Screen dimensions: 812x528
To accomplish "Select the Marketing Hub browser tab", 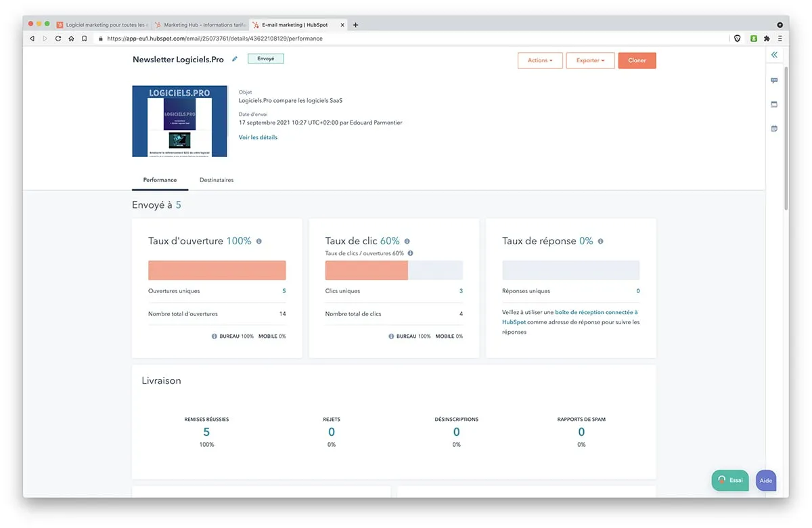I will tap(199, 25).
